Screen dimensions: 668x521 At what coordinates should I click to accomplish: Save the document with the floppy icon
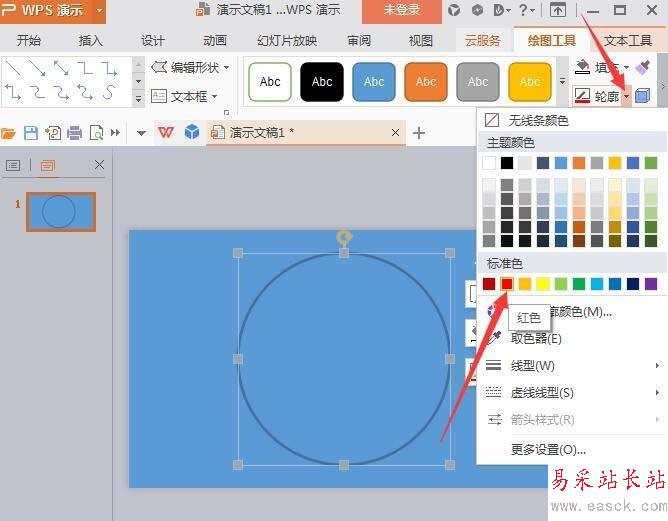[31, 133]
